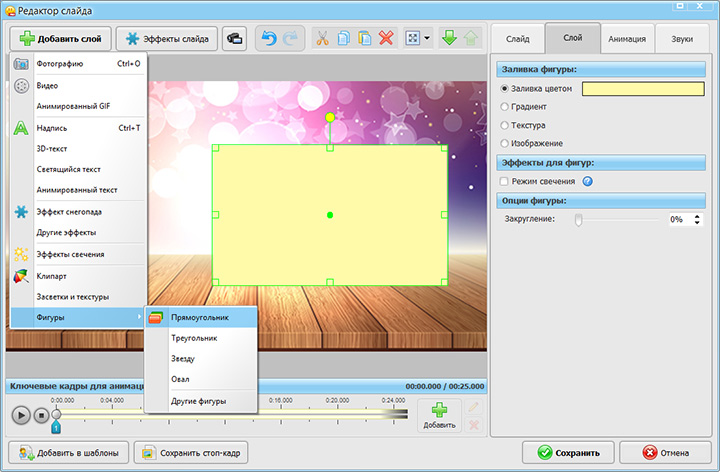Viewport: 720px width, 472px height.
Task: Choose Фотографию from the add layer menu
Action: coord(78,64)
